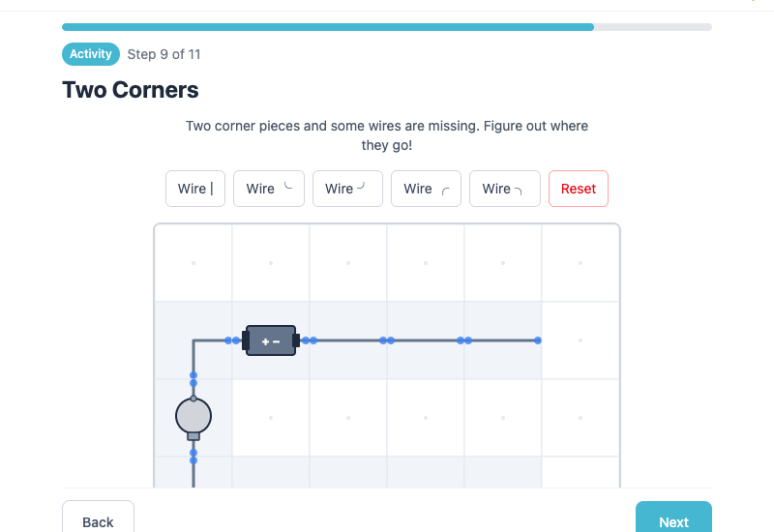Click the horizontal wire segment right of battery

pyautogui.click(x=348, y=340)
